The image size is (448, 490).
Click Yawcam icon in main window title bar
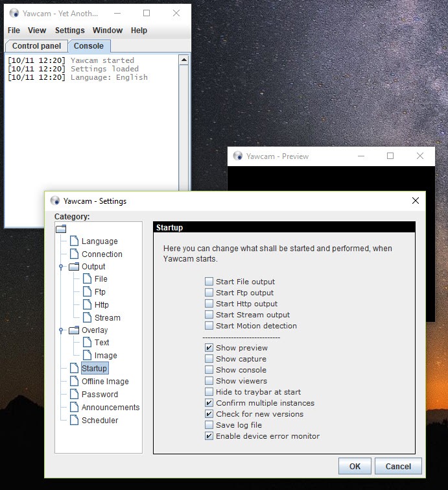(x=14, y=13)
